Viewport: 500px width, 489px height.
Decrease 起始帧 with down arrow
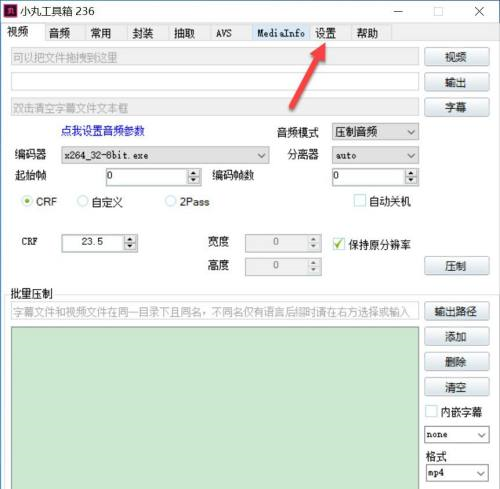pyautogui.click(x=194, y=180)
